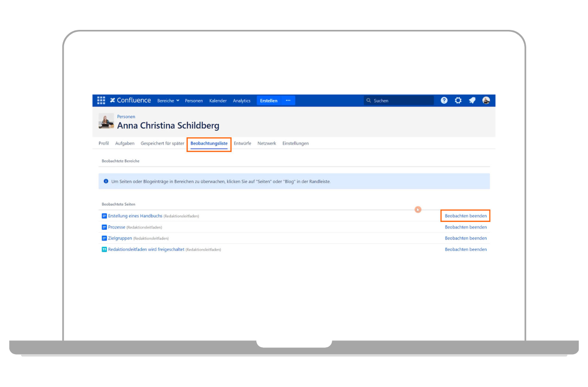Expand the Bereiche dropdown menu
This screenshot has width=588, height=387.
tap(168, 101)
